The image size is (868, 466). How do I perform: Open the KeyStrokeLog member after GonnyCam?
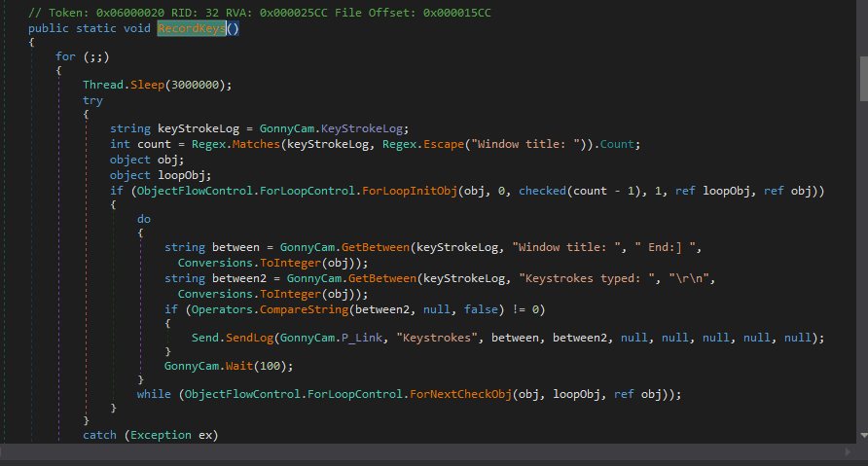tap(362, 128)
